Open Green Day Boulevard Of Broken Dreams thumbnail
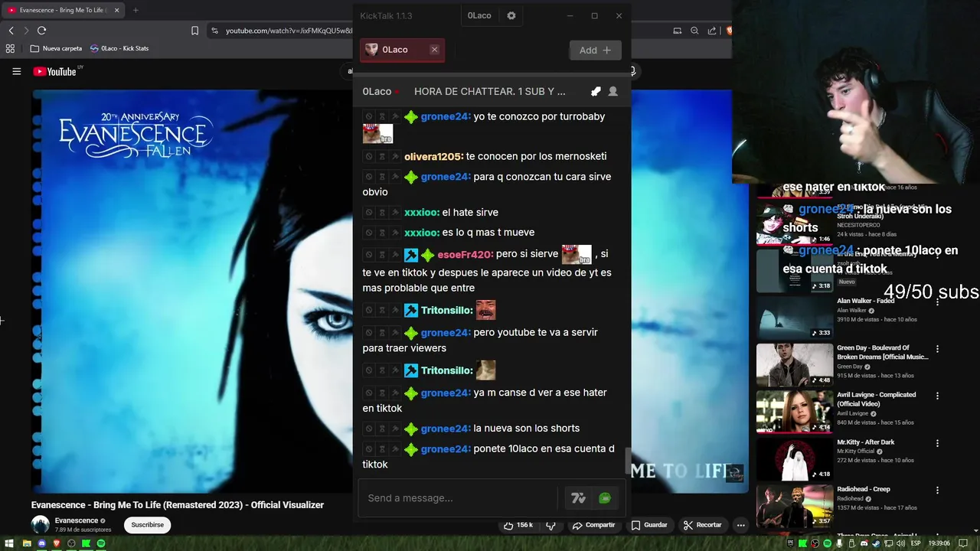Screen dimensions: 980x551 [x=795, y=364]
